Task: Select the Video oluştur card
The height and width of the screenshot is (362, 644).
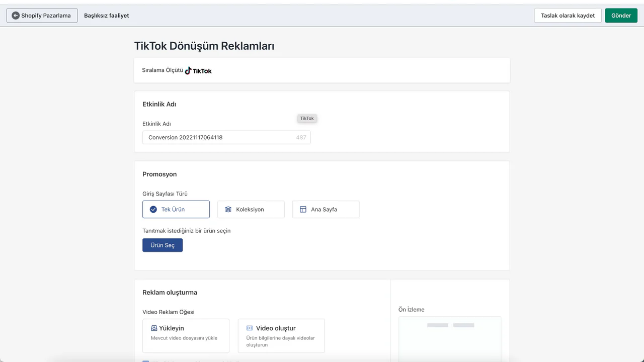Action: (281, 336)
